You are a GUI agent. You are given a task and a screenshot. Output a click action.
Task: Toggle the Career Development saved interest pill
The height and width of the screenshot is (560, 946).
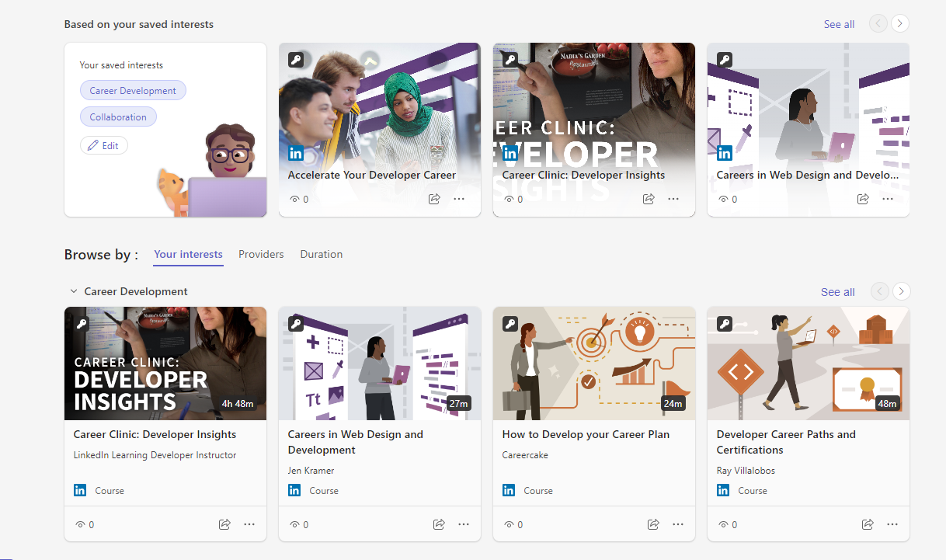click(133, 90)
